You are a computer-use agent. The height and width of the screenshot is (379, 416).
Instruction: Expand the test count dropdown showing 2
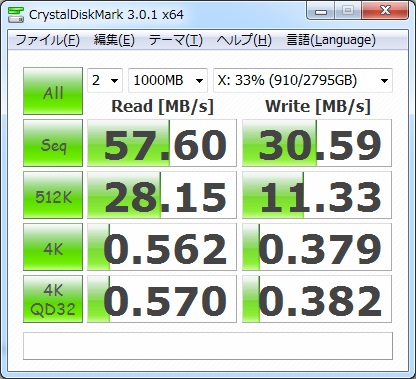(x=105, y=80)
